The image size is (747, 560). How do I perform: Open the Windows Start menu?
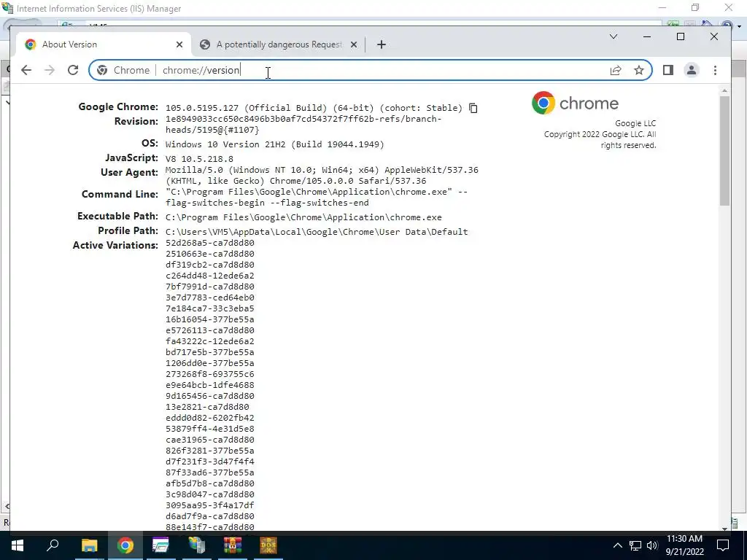pos(18,545)
